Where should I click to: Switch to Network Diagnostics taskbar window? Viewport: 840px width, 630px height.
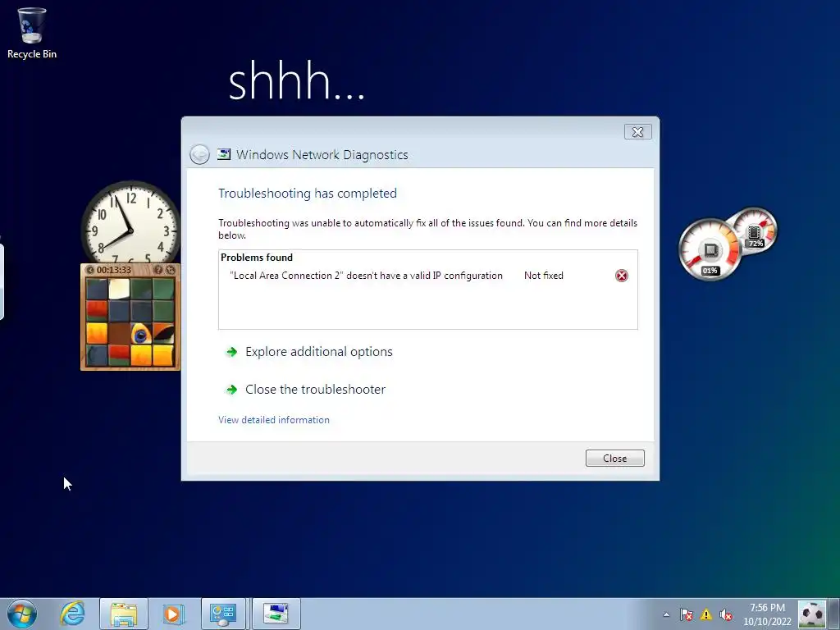(276, 614)
